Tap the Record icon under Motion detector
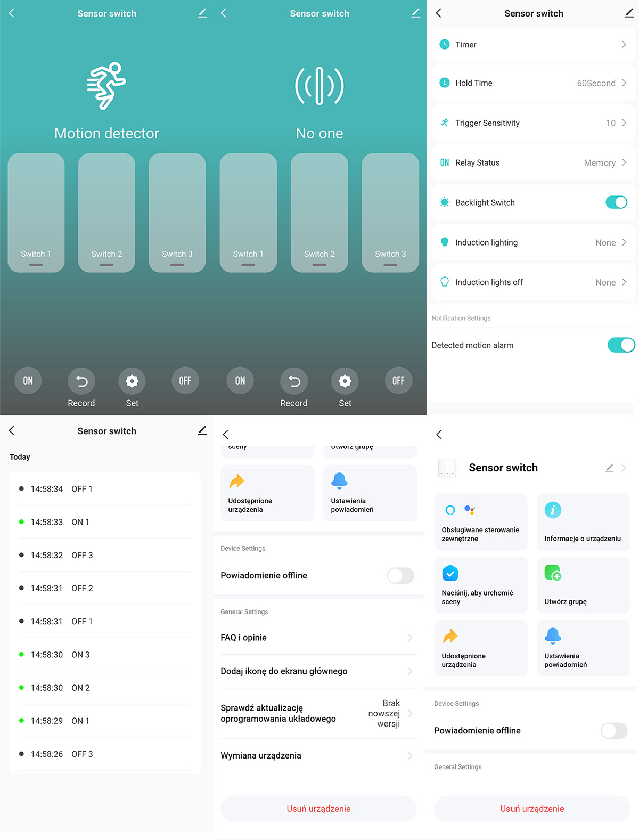This screenshot has height=840, width=639. coord(81,381)
